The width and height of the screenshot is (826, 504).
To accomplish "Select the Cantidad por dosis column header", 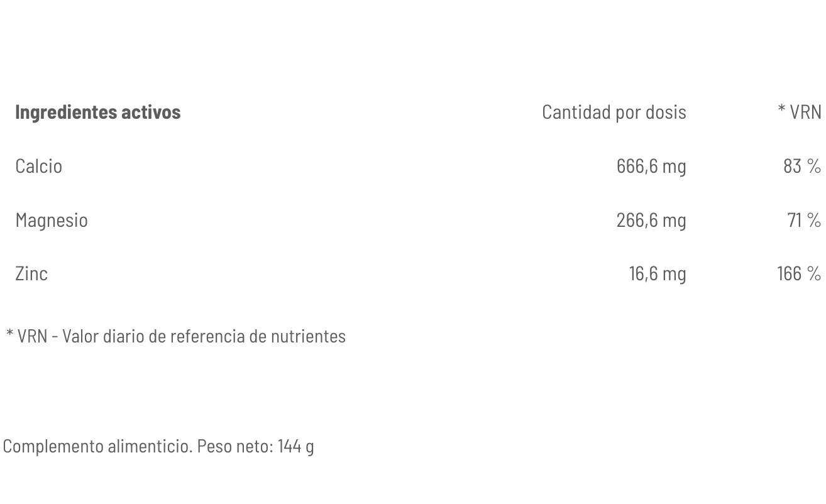I will point(614,112).
